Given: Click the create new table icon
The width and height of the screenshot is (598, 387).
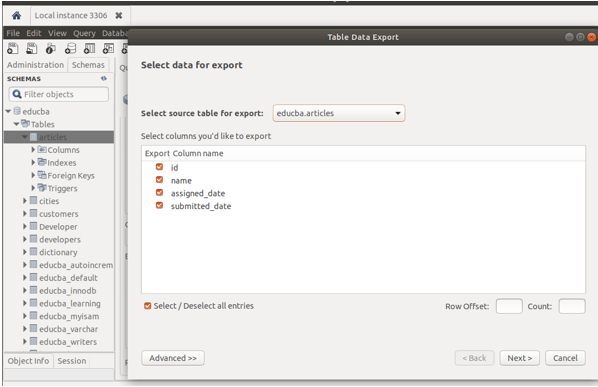Looking at the screenshot, I should pyautogui.click(x=89, y=48).
